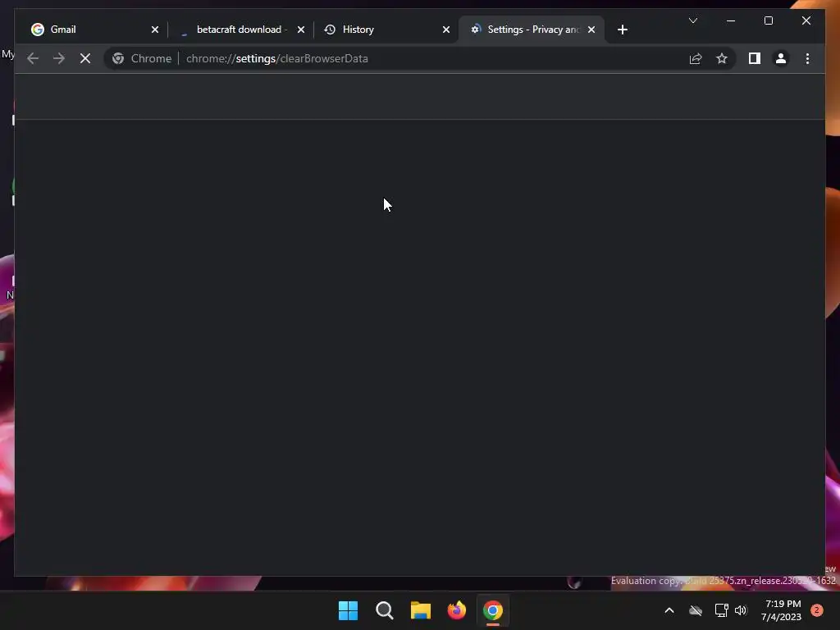Viewport: 840px width, 630px height.
Task: Maximize the Chrome window
Action: tap(768, 21)
